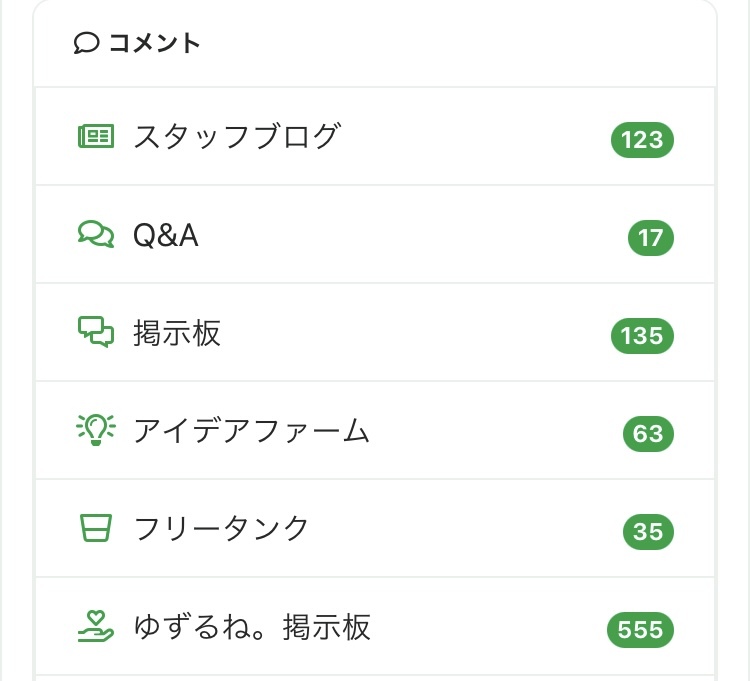Click the コメント header label
Screen dimensions: 750x681
coord(154,43)
